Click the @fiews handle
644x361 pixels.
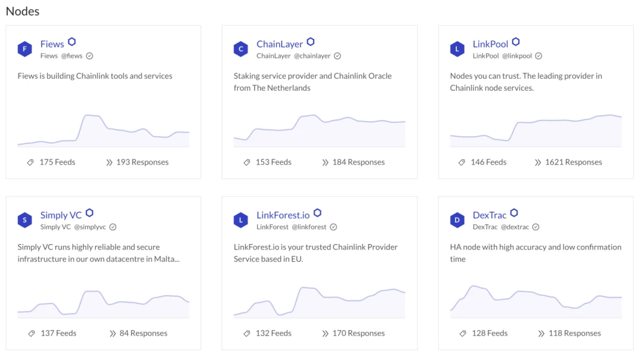pyautogui.click(x=72, y=56)
